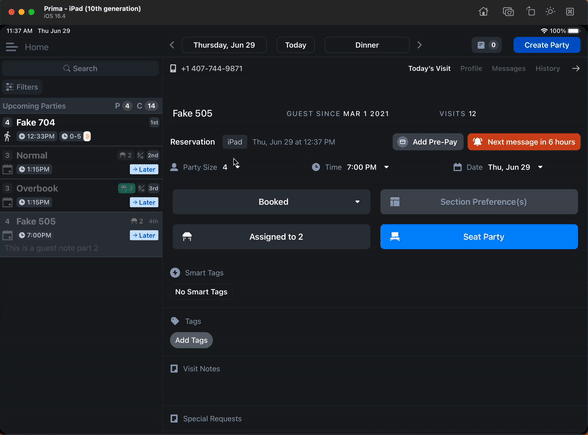
Task: Click the simulator Home icon
Action: (x=483, y=12)
